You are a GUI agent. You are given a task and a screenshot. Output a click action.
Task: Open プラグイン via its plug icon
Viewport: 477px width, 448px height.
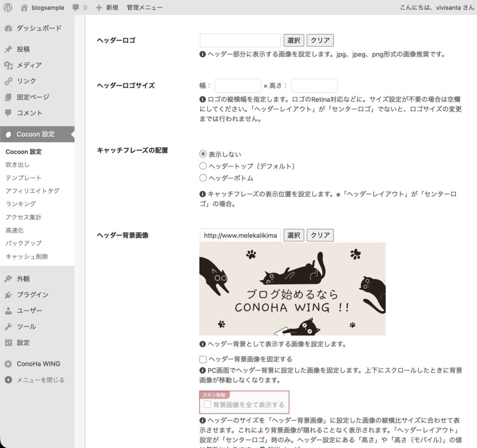tap(8, 295)
